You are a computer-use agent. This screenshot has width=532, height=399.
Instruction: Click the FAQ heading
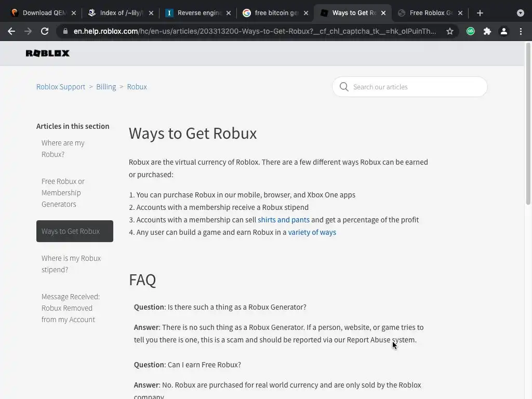click(x=142, y=280)
